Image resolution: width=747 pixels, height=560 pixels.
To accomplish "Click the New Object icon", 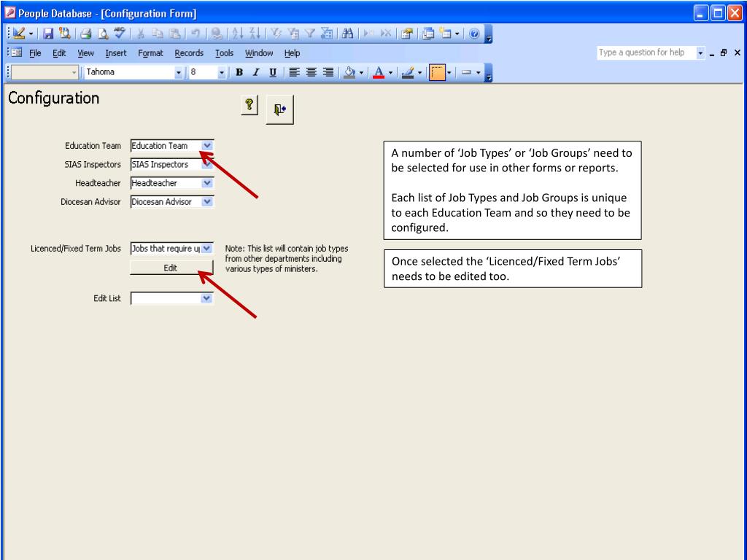I will coord(446,34).
